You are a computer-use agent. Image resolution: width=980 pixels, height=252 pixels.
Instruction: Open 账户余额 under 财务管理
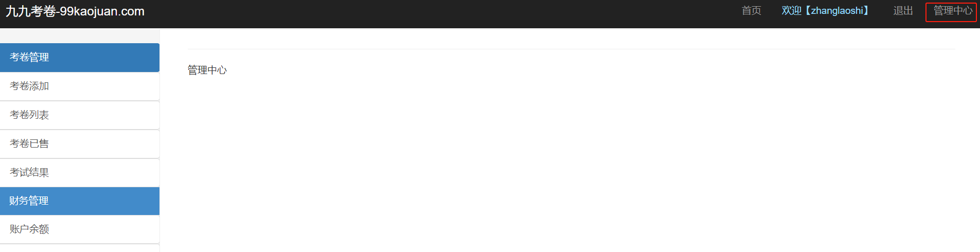[80, 229]
